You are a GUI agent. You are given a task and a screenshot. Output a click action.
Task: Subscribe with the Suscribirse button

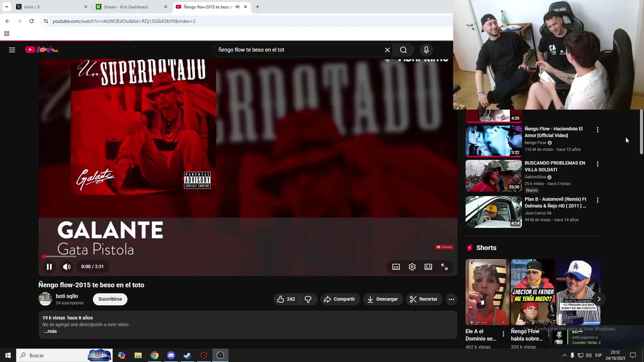point(110,299)
